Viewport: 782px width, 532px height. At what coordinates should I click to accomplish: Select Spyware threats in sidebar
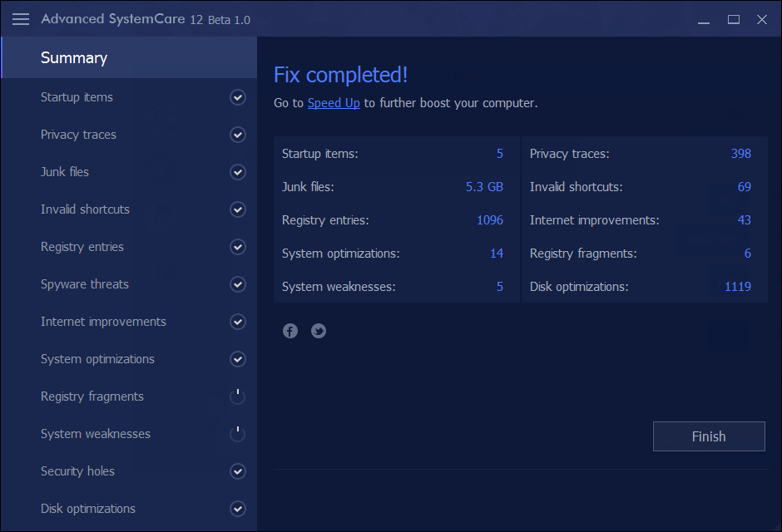(x=129, y=284)
